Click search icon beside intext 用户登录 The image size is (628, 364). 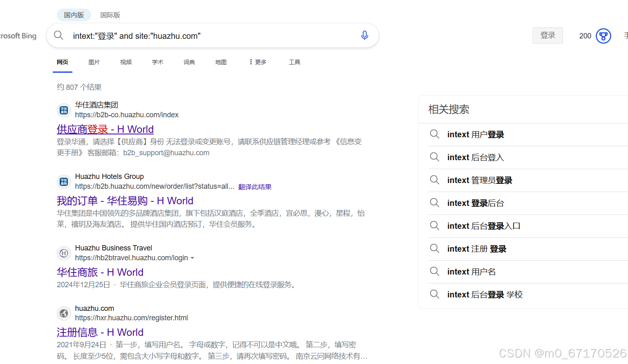(x=435, y=134)
